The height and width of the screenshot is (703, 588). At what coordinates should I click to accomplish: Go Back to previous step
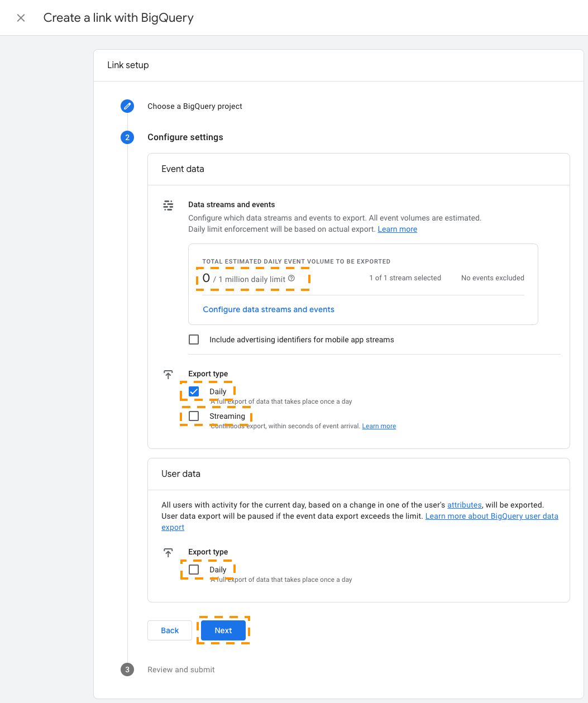coord(170,630)
